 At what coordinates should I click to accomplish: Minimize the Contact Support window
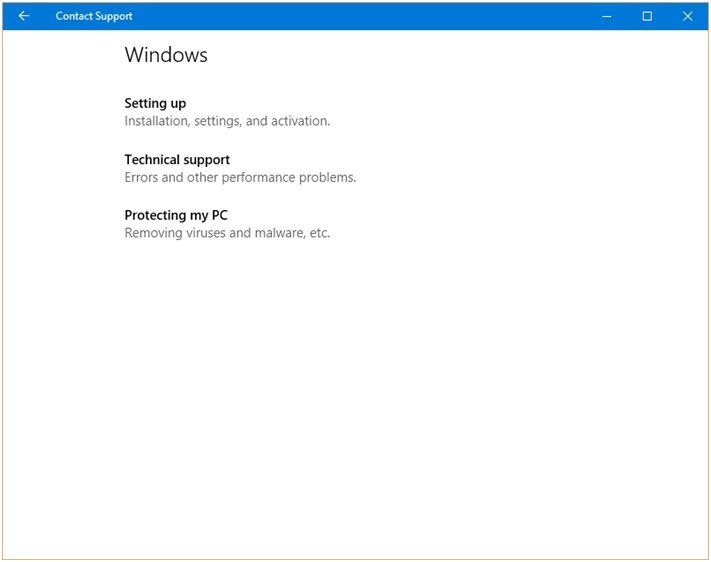(607, 16)
